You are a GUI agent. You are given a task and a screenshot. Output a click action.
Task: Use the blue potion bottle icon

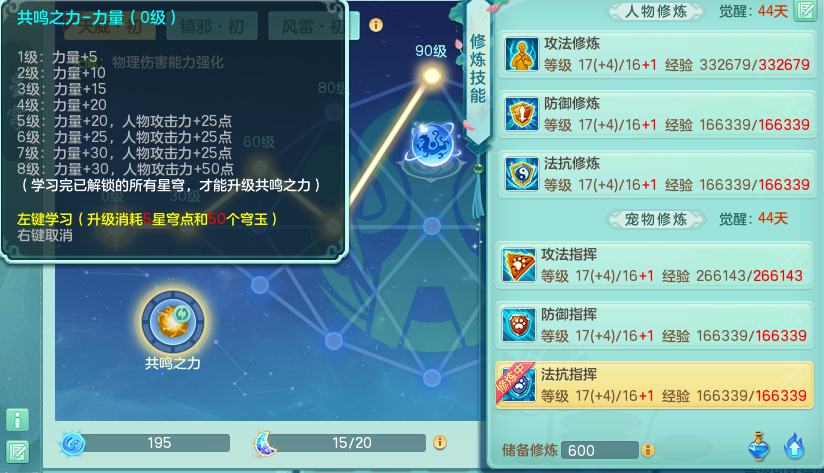pos(758,446)
